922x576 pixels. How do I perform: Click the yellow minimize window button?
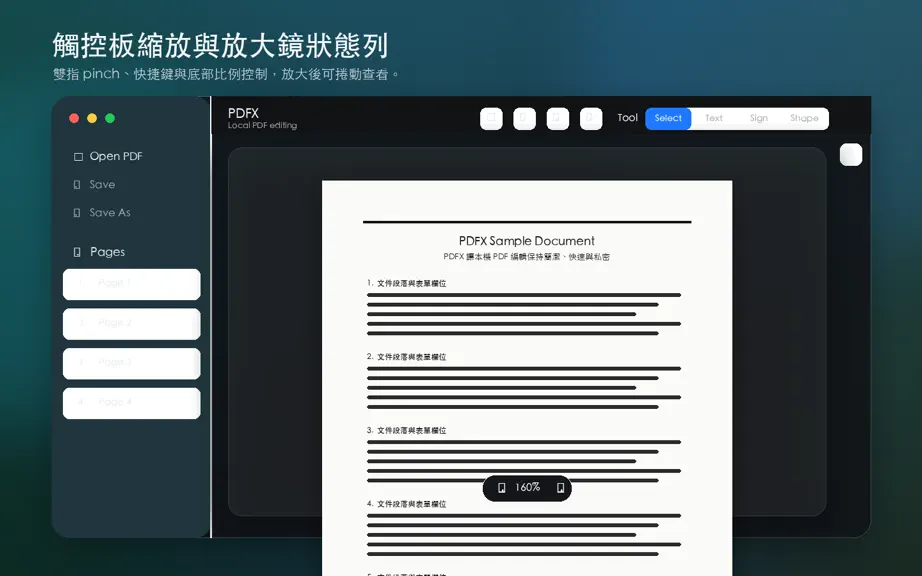click(x=92, y=118)
